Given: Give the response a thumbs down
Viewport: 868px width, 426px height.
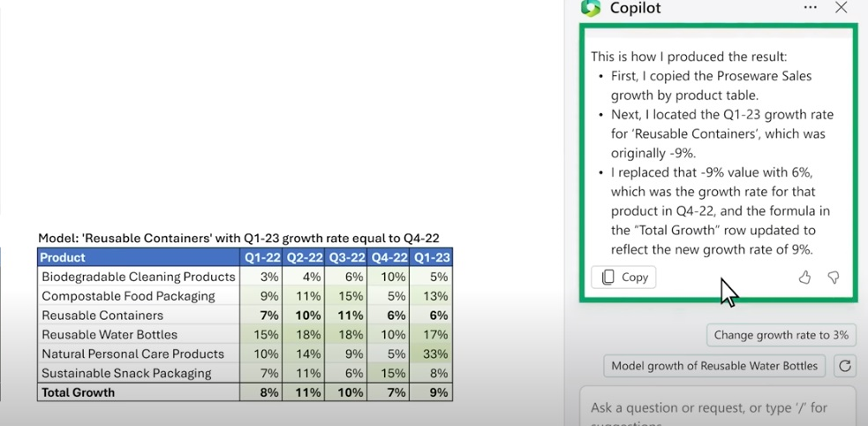Looking at the screenshot, I should [x=833, y=278].
